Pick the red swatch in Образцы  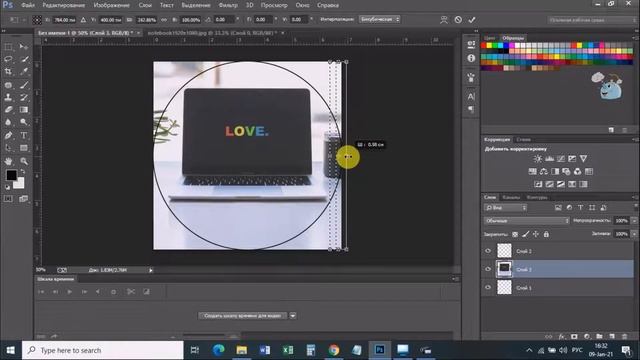[484, 46]
